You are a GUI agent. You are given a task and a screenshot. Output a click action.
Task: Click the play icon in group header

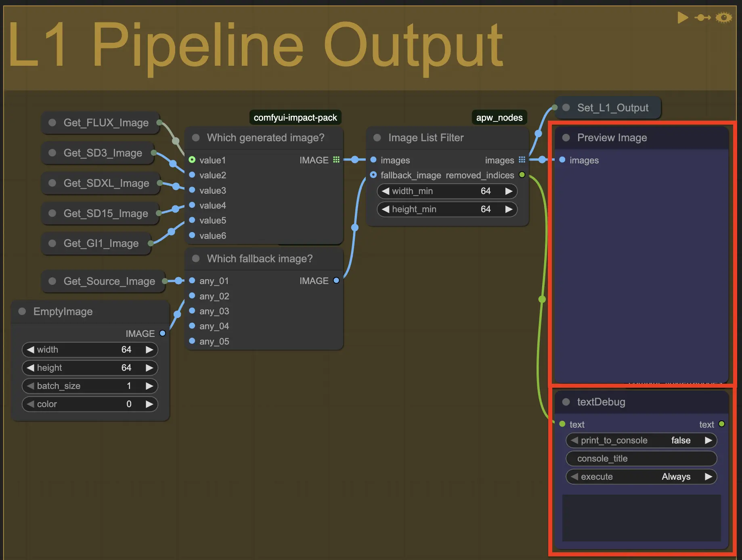[x=682, y=18]
